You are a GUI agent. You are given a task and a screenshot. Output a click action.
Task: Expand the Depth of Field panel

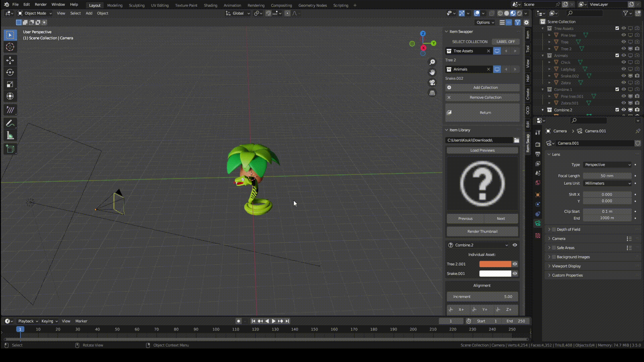568,230
